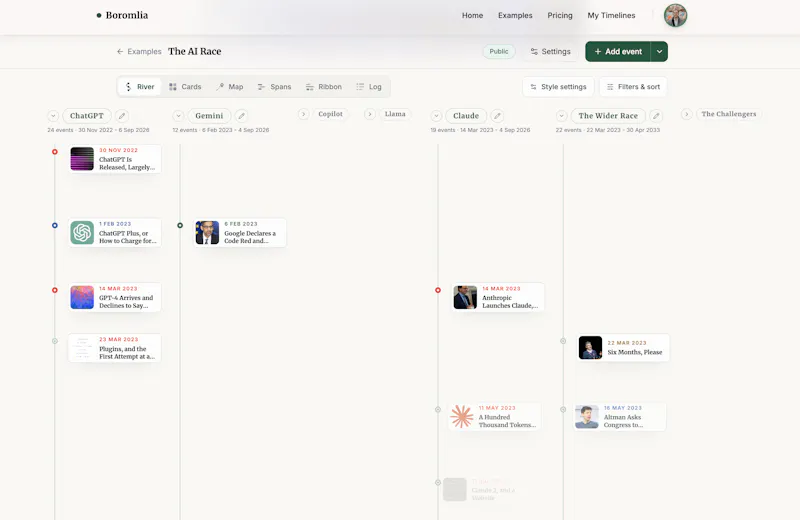Click the 23 Mar 2023 timeline marker
Viewport: 800px width, 520px height.
[55, 341]
